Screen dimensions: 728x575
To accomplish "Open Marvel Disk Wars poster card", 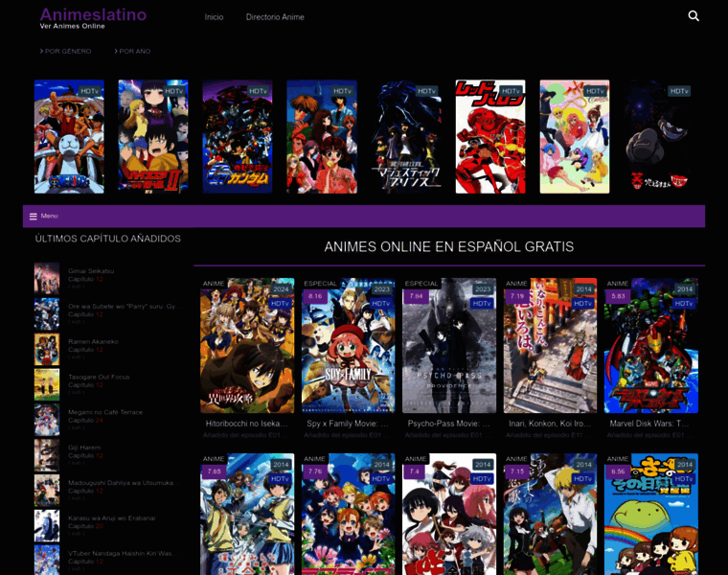I will pos(651,346).
